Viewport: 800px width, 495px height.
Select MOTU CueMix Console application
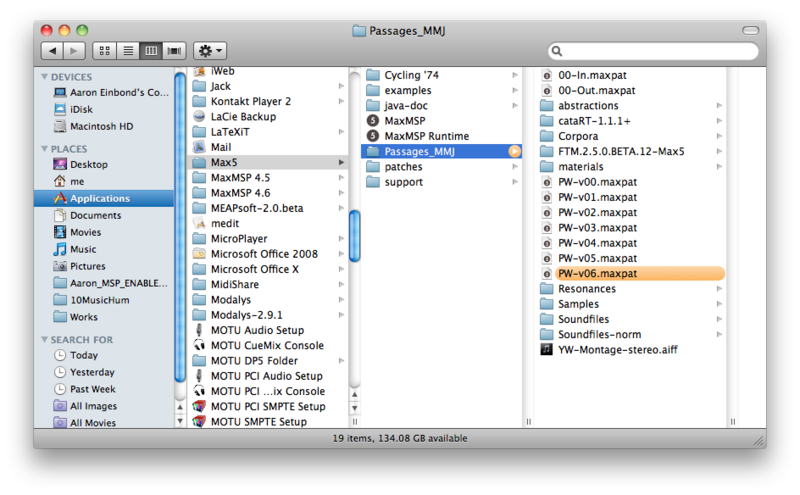(x=259, y=345)
